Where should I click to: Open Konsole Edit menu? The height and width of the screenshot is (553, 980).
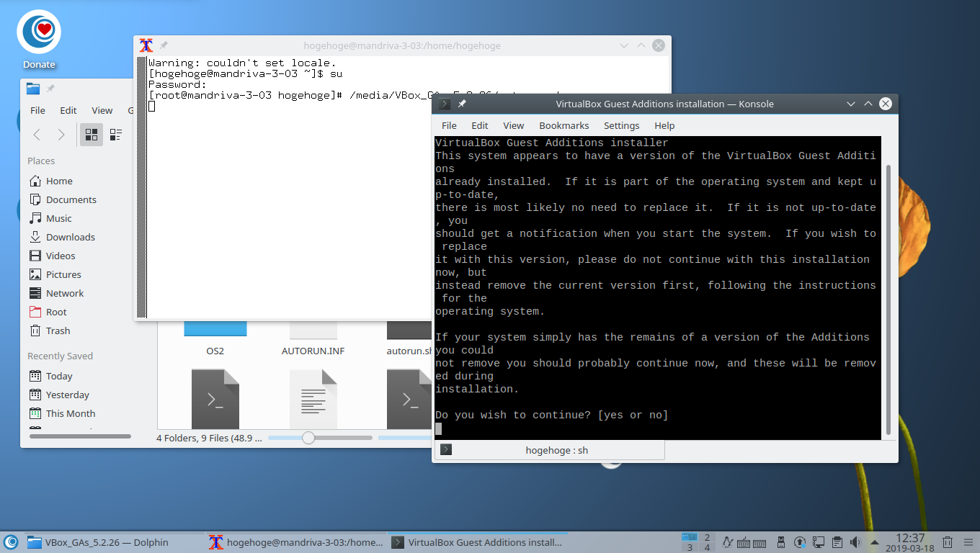(x=480, y=125)
